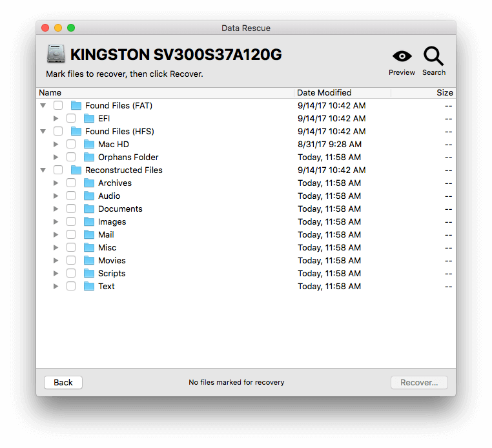Screen dimensions: 492x448
Task: Check the Movies checkbox
Action: (x=71, y=260)
